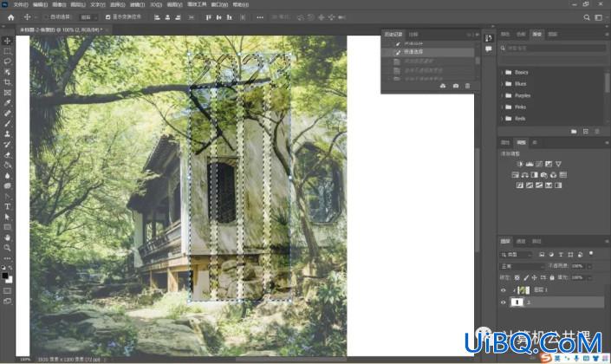The image size is (611, 364).
Task: Click the background white color swatch
Action: (10, 280)
